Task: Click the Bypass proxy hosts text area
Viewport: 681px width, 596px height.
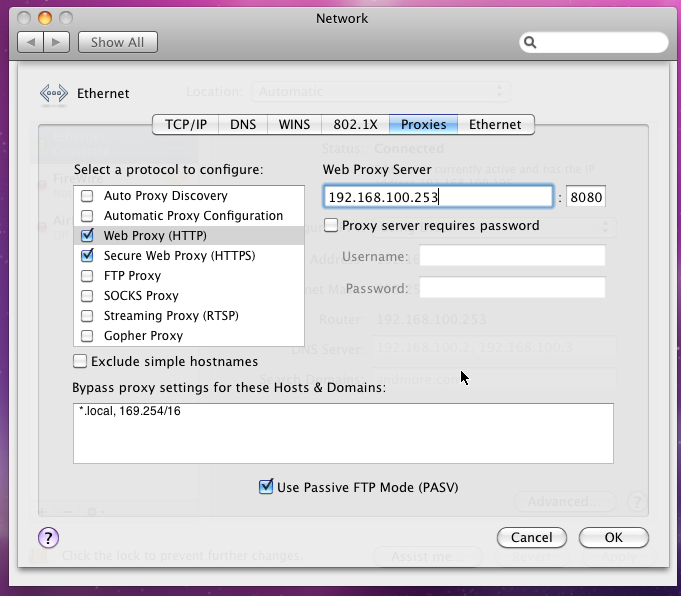Action: click(342, 433)
